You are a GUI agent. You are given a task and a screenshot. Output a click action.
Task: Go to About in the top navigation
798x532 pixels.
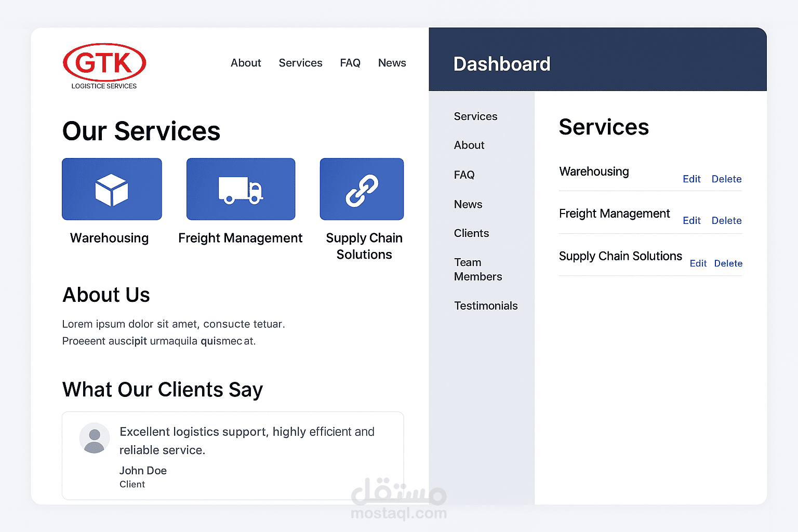(x=246, y=63)
